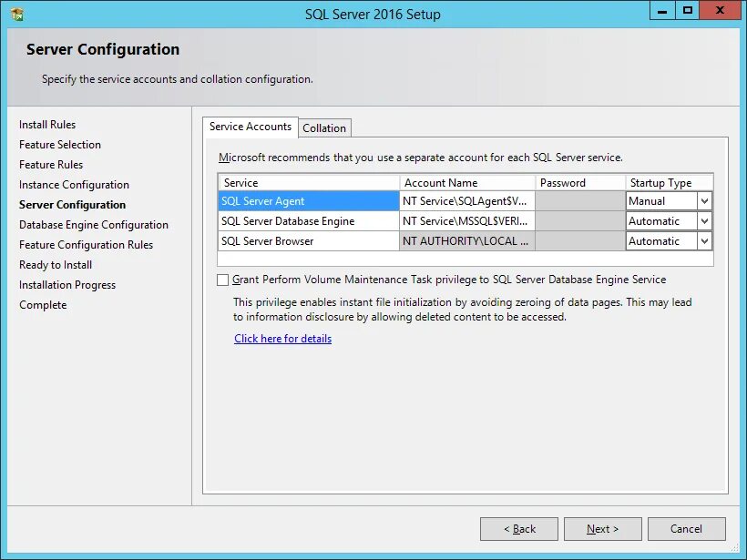Screen dimensions: 747x560
Task: Select Feature Configuration Rules in steps list
Action: 87,245
